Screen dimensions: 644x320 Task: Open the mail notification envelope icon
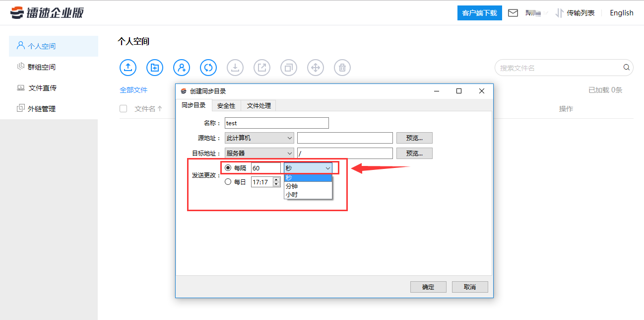tap(513, 13)
